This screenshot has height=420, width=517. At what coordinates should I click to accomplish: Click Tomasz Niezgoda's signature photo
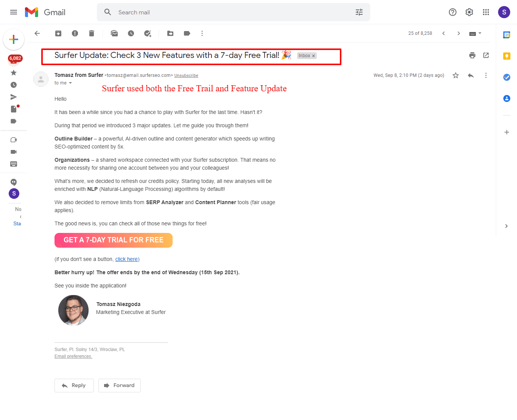pos(73,310)
